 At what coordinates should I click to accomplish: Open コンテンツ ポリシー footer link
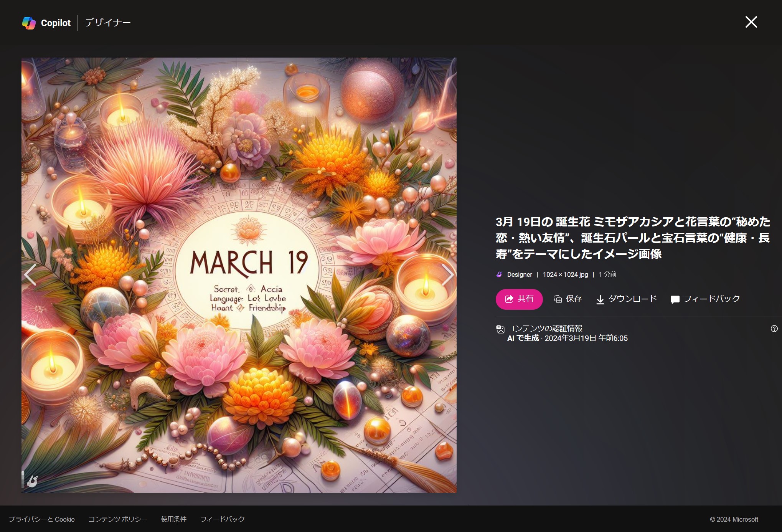[x=117, y=519]
